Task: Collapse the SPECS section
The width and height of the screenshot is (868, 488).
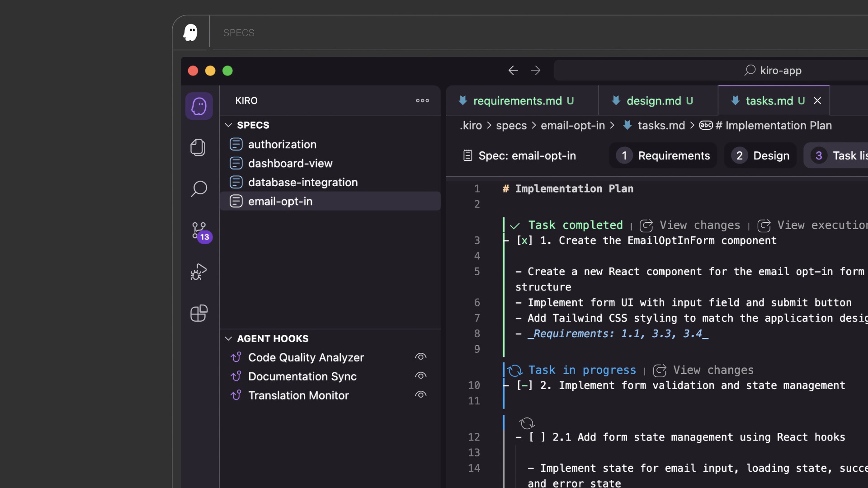Action: pos(227,125)
